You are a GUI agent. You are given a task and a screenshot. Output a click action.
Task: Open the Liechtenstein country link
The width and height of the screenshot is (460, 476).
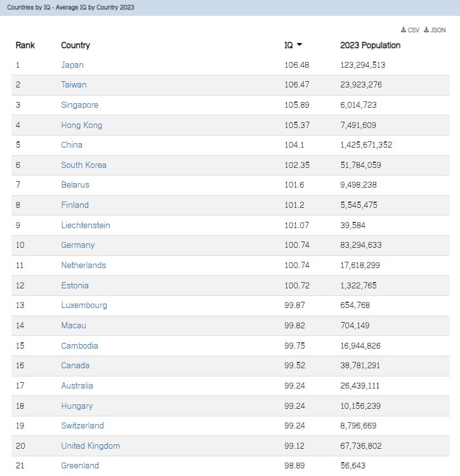click(x=85, y=225)
